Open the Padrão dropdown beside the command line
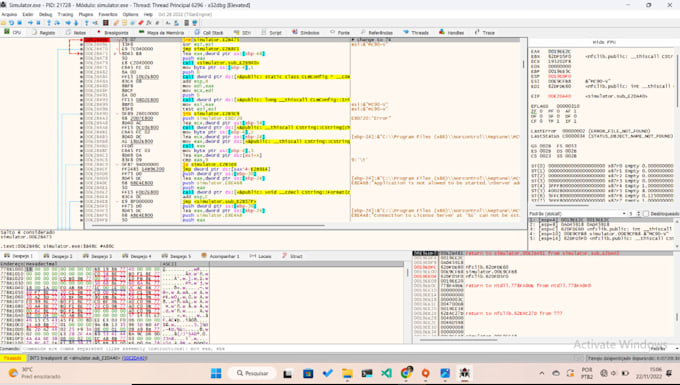The width and height of the screenshot is (680, 385). point(664,348)
